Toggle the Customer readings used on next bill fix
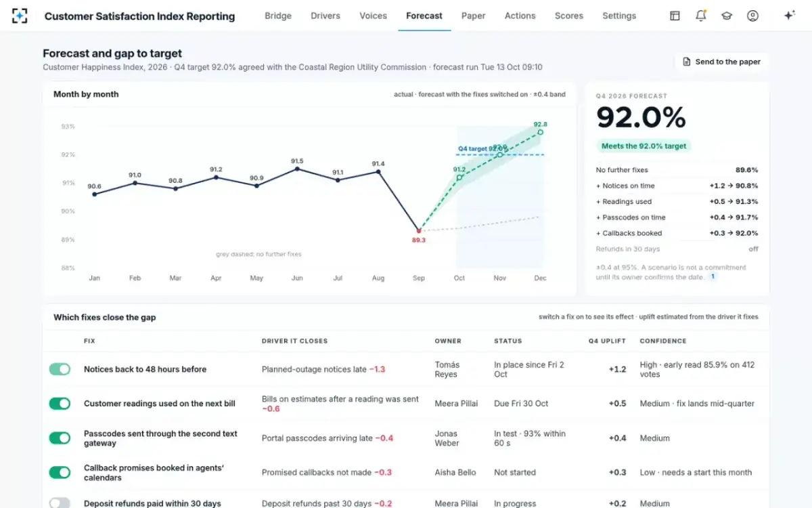Viewport: 812px width, 508px height. (x=60, y=404)
